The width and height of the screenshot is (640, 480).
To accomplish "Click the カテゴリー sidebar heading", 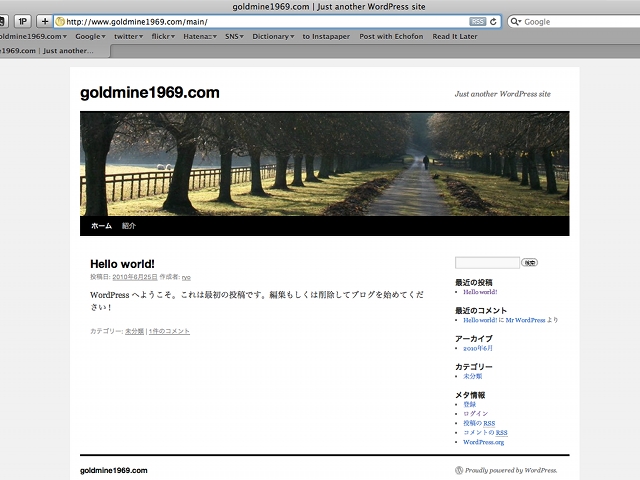I will [473, 367].
